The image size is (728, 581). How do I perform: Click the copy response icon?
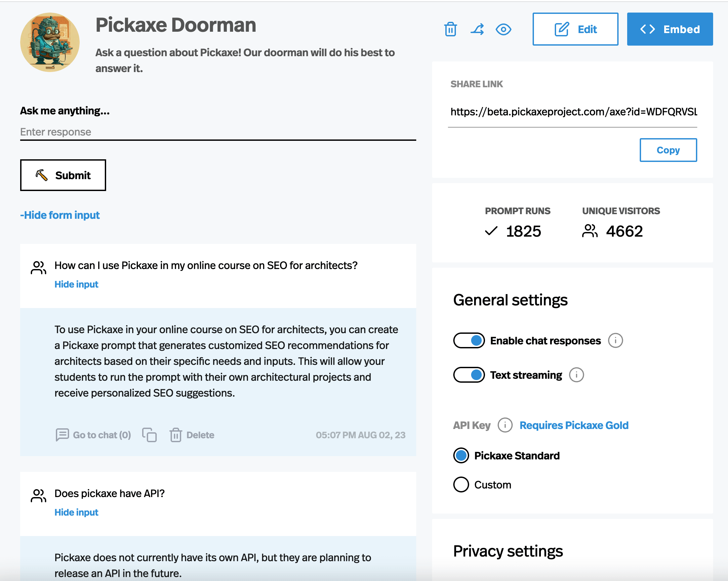pyautogui.click(x=149, y=435)
